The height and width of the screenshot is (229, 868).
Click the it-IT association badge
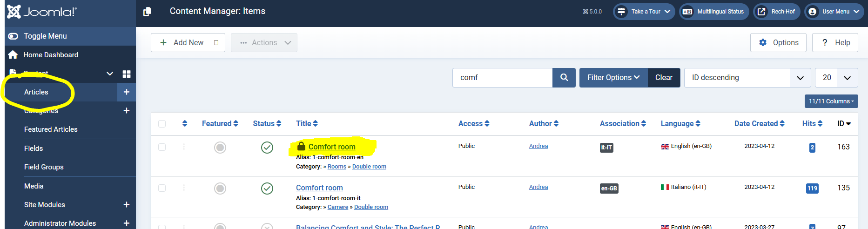point(606,148)
